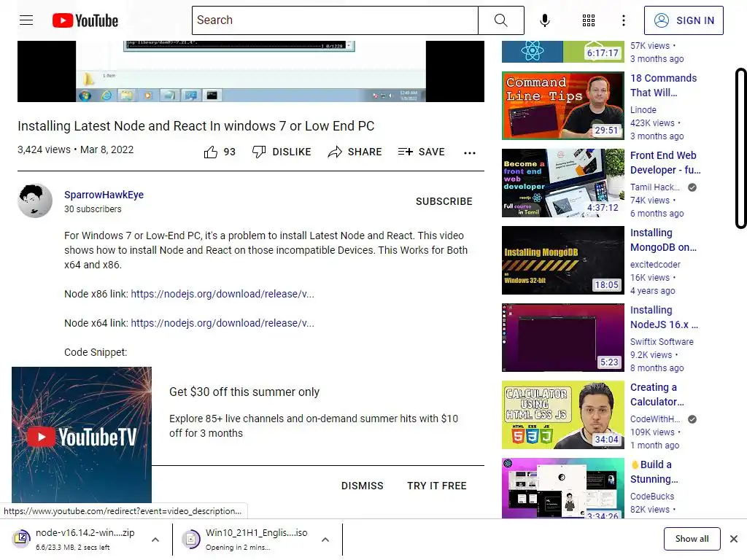The image size is (747, 560).
Task: Expand options for Win10_21H1 ISO download
Action: point(325,540)
